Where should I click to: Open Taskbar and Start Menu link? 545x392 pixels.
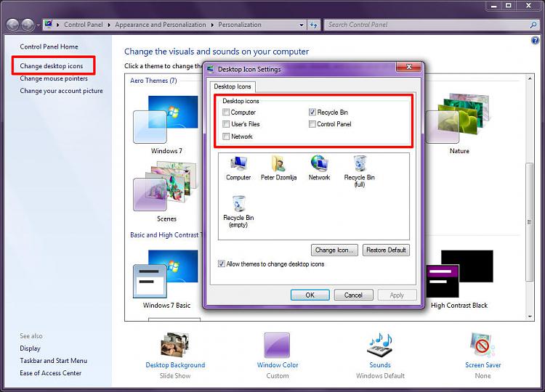[54, 361]
